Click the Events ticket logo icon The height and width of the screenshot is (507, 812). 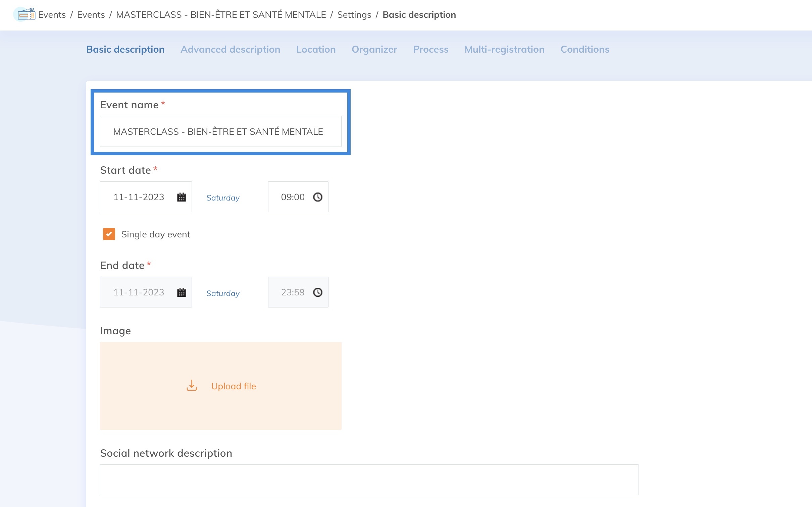click(x=26, y=14)
